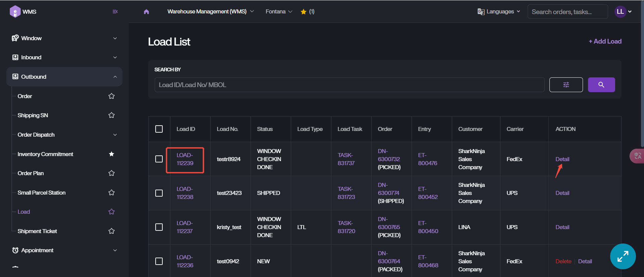Unfavorite Inventory Commitment via filled star

(112, 154)
